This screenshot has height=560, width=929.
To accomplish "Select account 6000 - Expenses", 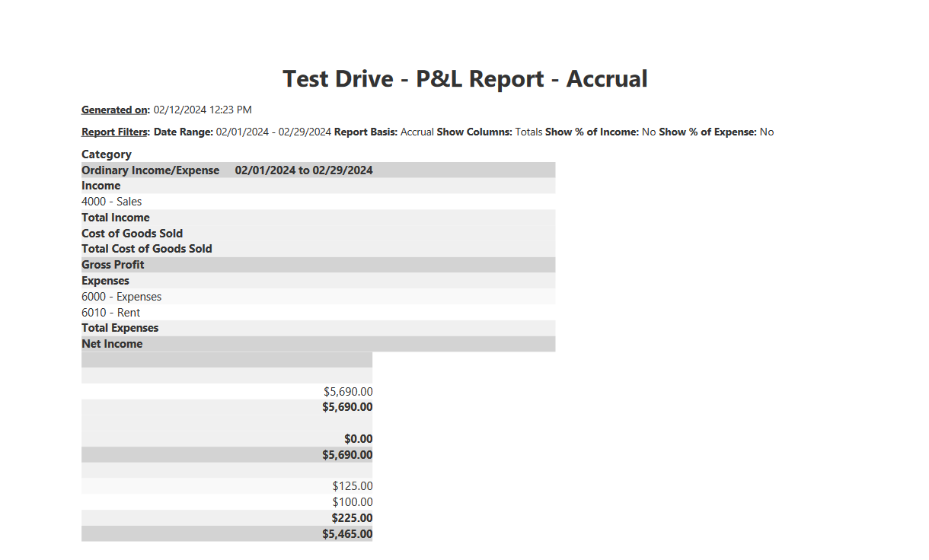I will [x=121, y=296].
